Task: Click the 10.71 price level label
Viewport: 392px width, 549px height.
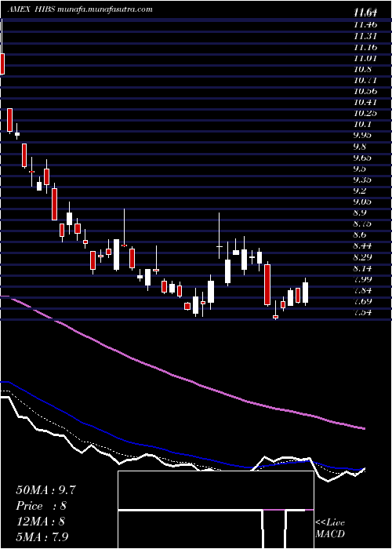Action: 365,81
